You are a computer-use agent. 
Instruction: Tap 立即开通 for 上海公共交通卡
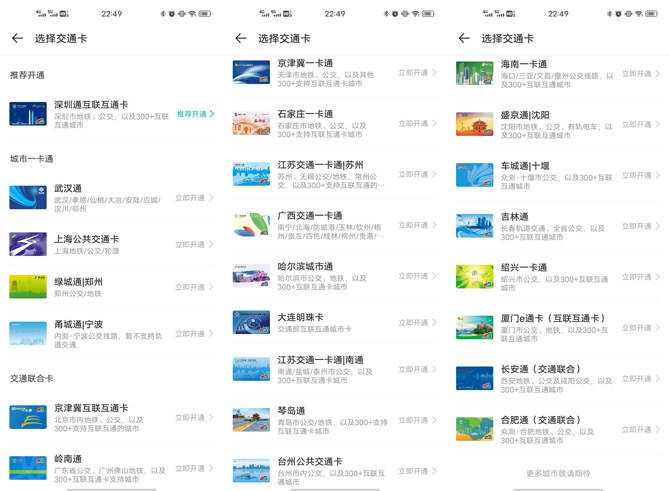coord(194,244)
